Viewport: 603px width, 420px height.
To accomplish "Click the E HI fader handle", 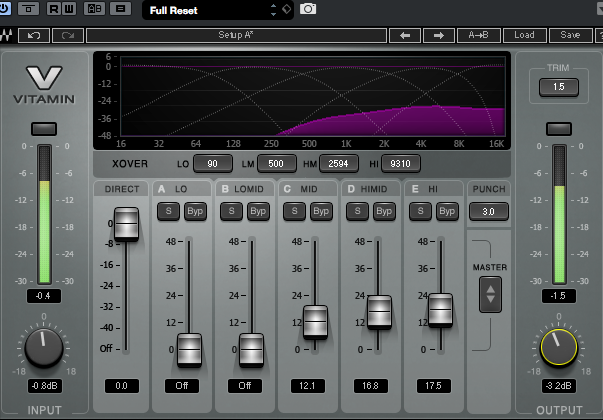I will pyautogui.click(x=441, y=310).
